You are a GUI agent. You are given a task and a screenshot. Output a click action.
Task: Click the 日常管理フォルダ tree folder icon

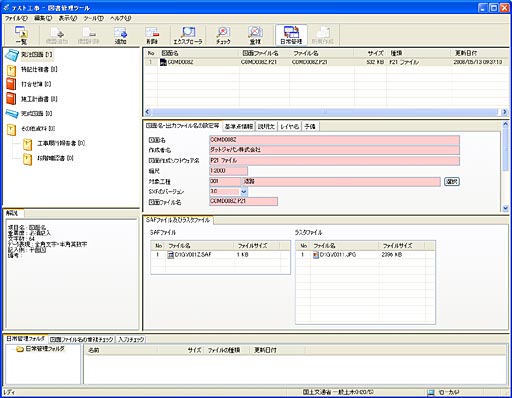pos(20,349)
